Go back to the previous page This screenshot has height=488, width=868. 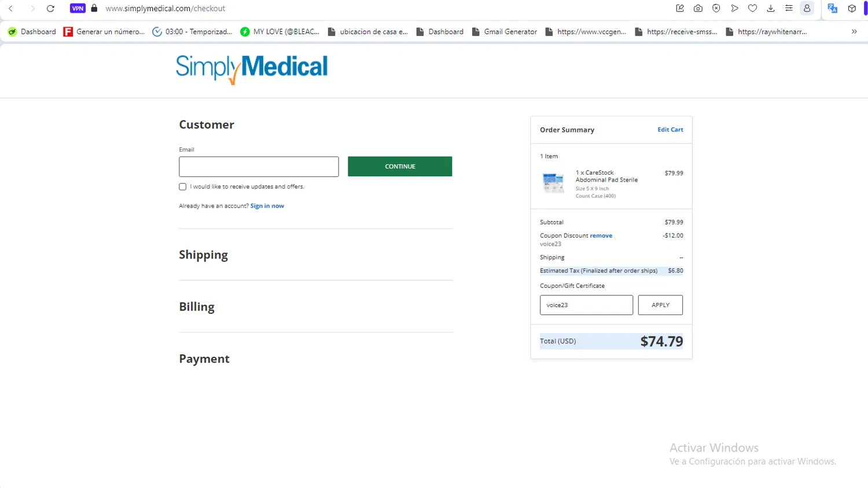coord(11,9)
